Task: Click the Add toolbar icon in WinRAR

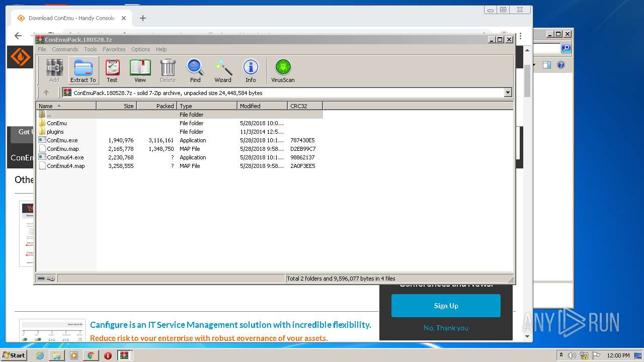Action: [x=54, y=70]
